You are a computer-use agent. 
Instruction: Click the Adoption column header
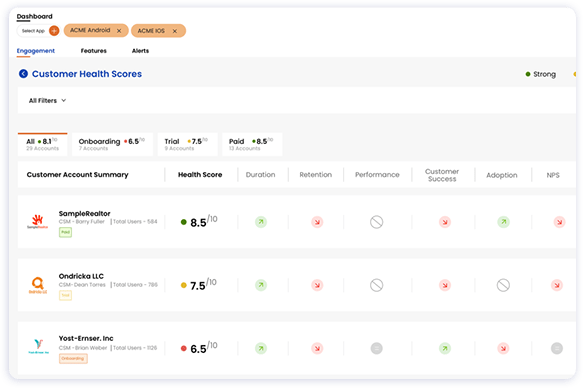[502, 175]
